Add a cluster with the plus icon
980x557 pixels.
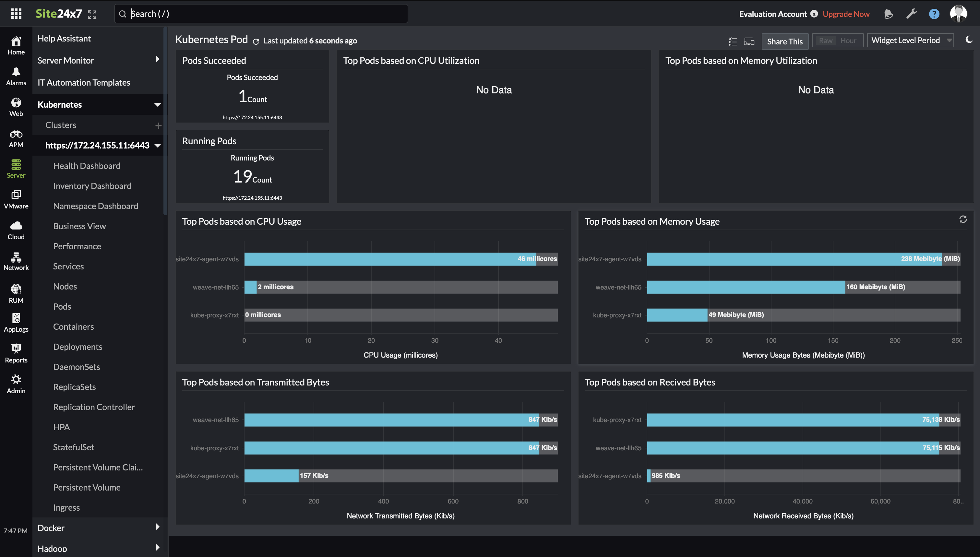click(158, 125)
